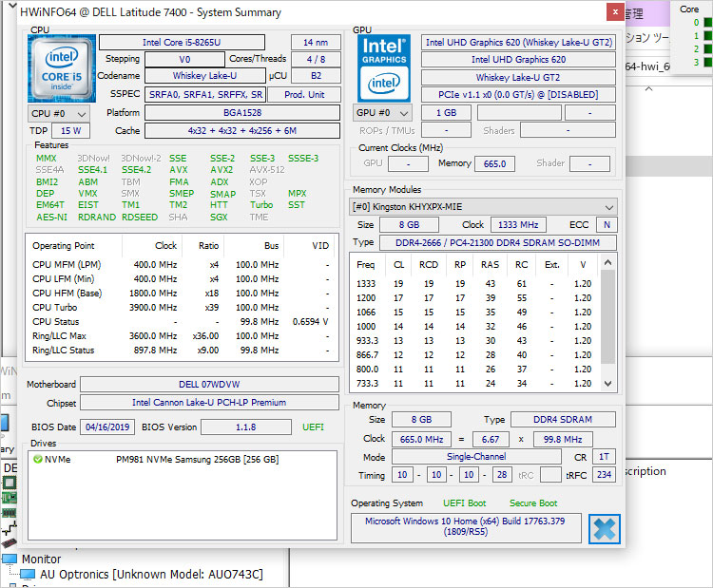Expand the Kingston KHYXPX-MIE memory module dropdown
The height and width of the screenshot is (588, 713).
[x=483, y=207]
